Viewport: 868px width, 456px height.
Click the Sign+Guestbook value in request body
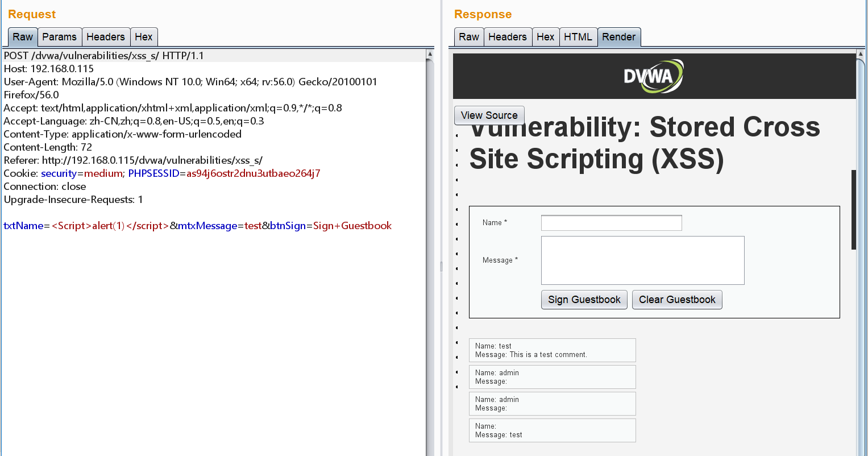(352, 226)
